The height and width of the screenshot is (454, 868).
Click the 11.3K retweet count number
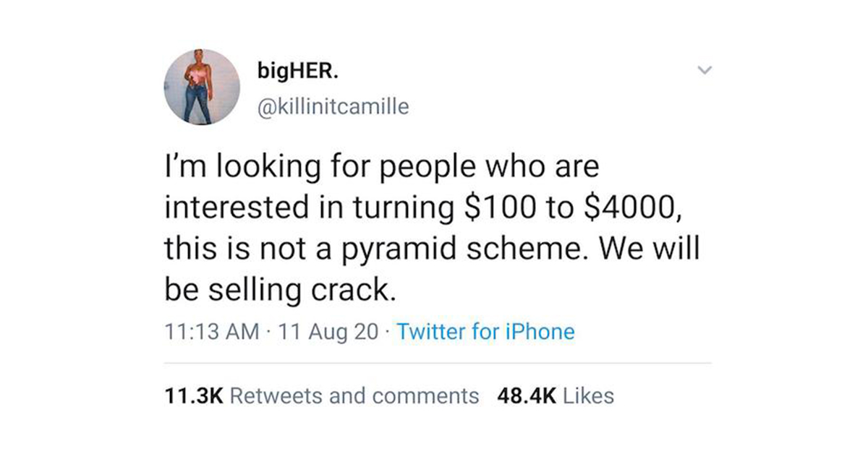pyautogui.click(x=195, y=395)
